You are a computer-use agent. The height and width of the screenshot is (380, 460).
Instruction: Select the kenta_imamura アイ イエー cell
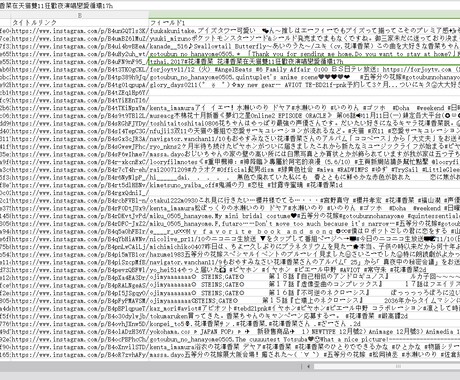[x=304, y=108]
